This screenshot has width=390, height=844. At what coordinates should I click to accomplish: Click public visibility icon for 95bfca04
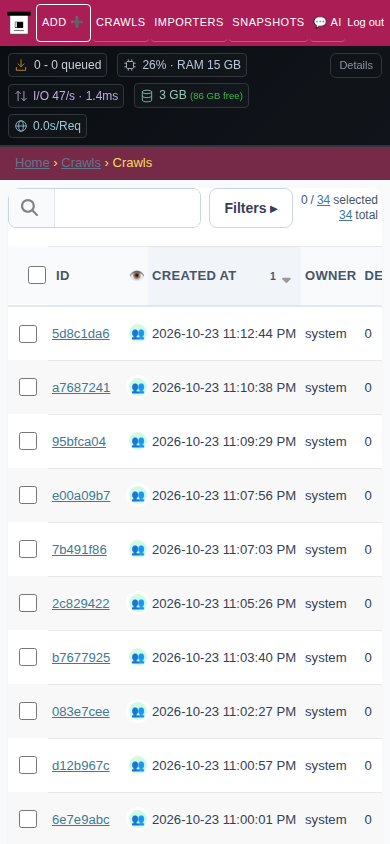tap(138, 442)
